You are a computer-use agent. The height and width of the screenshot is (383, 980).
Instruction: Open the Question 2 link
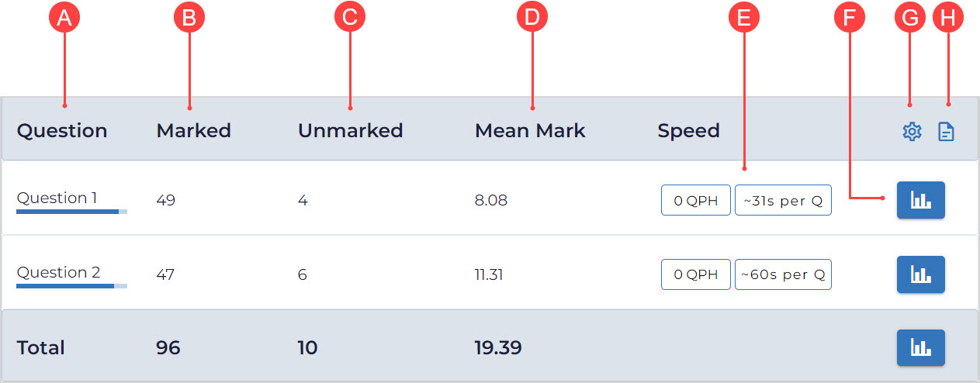[x=58, y=272]
